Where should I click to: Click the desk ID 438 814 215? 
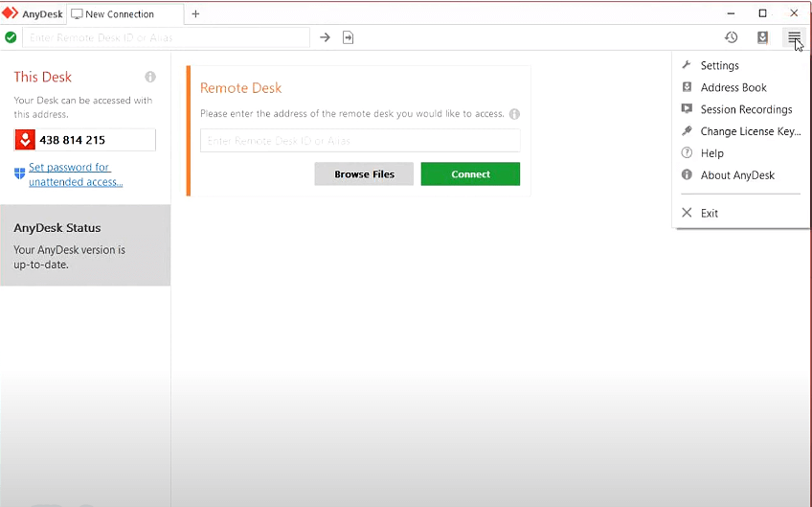pos(73,140)
